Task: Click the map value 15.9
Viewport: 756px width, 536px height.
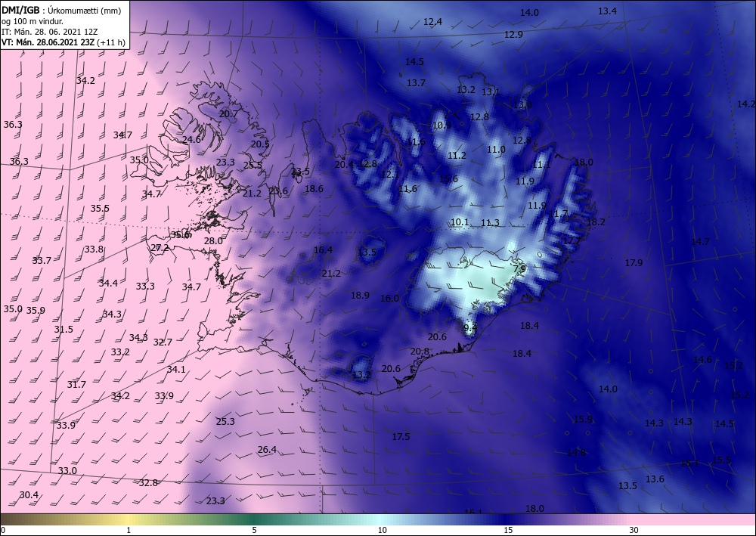Action: pyautogui.click(x=583, y=420)
